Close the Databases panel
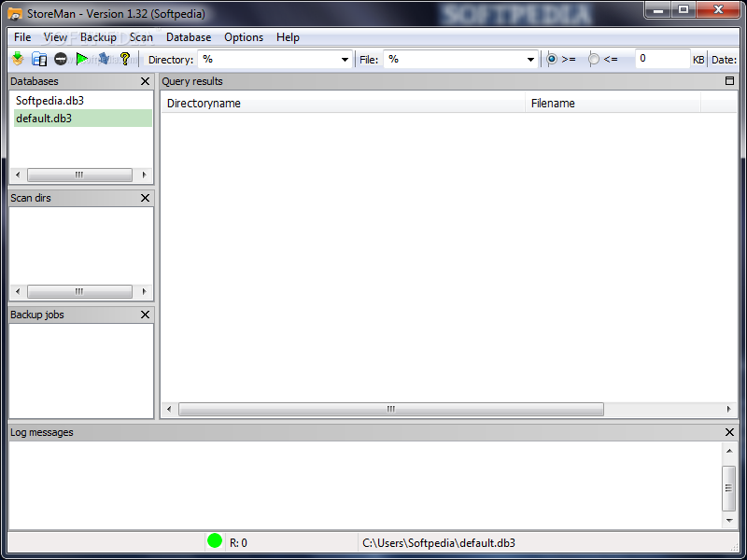This screenshot has width=747, height=560. click(x=146, y=81)
